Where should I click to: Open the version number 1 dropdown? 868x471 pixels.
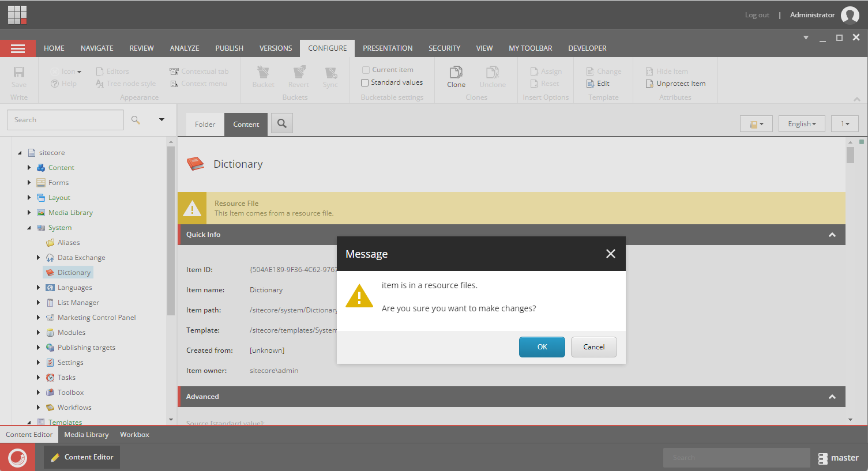845,124
